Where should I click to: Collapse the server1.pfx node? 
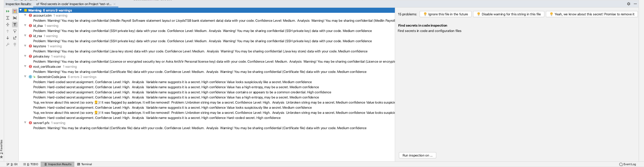[x=25, y=123]
